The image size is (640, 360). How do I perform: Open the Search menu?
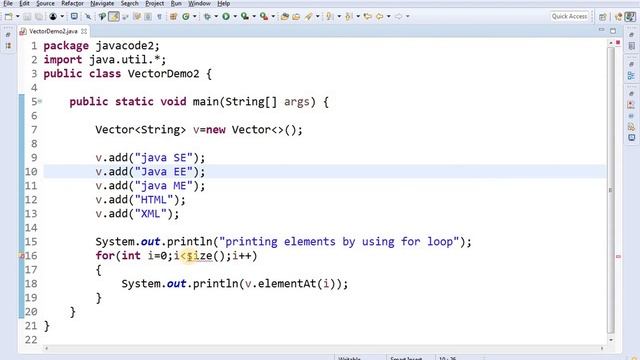(129, 3)
